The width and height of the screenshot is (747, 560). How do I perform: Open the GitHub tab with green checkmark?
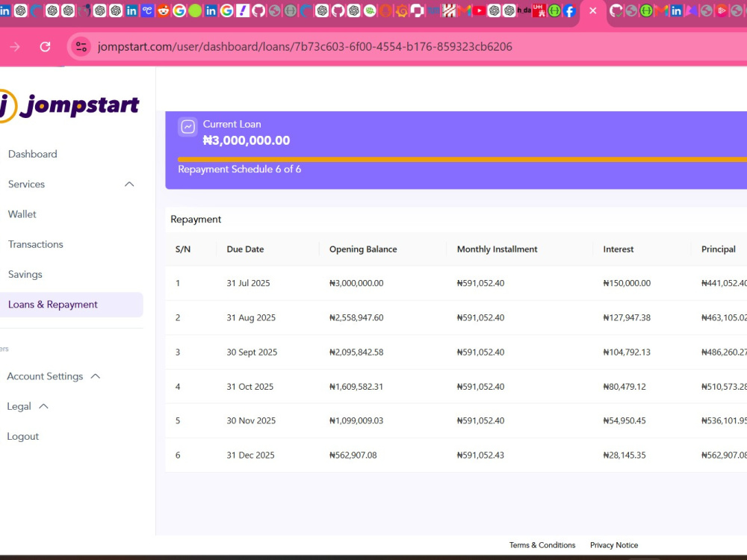616,10
